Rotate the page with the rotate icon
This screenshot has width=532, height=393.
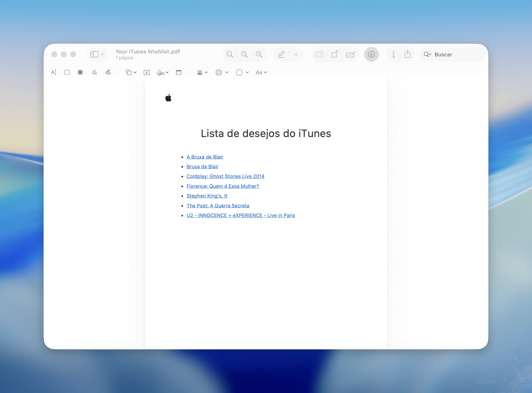click(335, 55)
